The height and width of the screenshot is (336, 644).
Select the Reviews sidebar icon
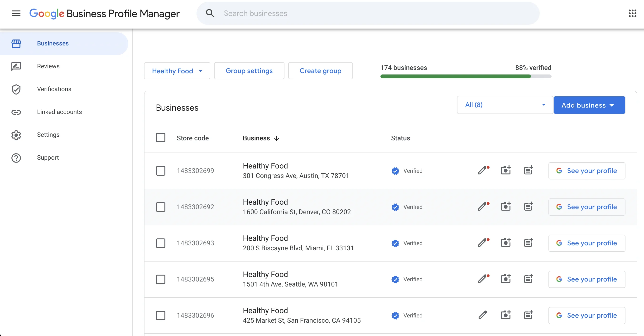click(16, 66)
